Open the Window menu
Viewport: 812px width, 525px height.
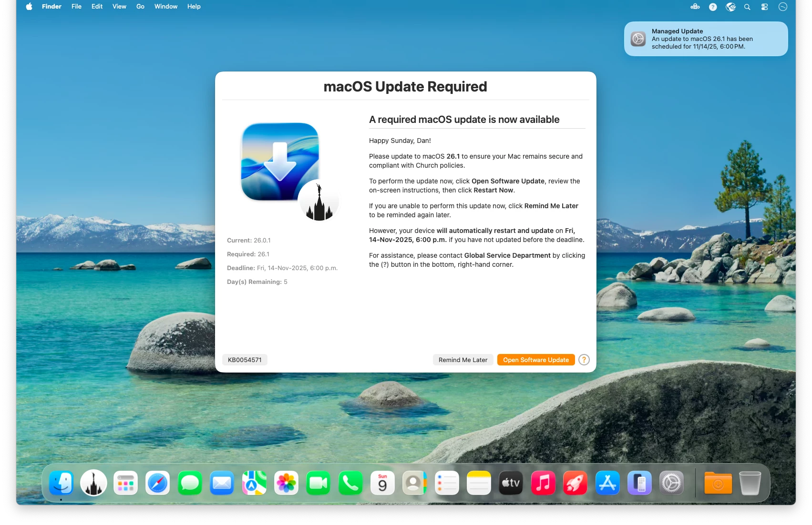pyautogui.click(x=166, y=7)
